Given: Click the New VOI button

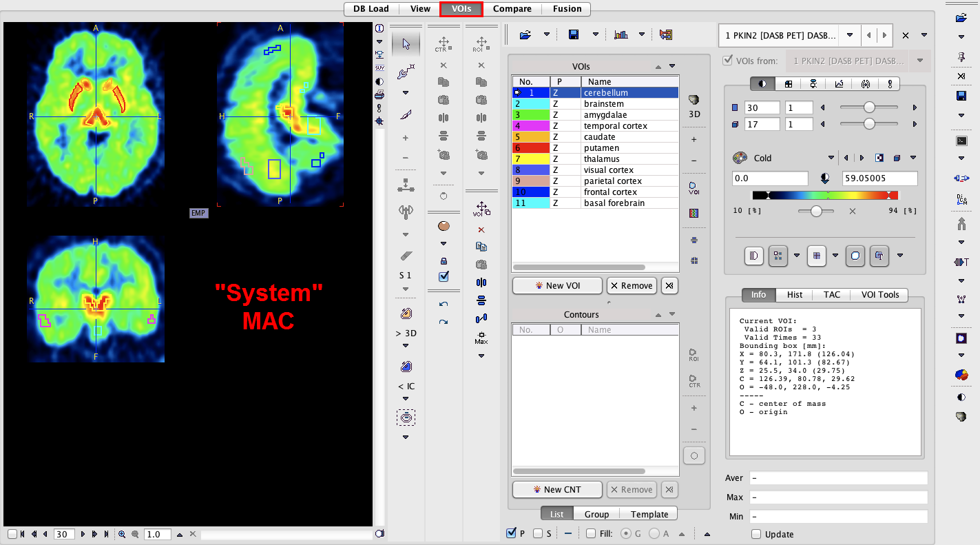Looking at the screenshot, I should (557, 285).
